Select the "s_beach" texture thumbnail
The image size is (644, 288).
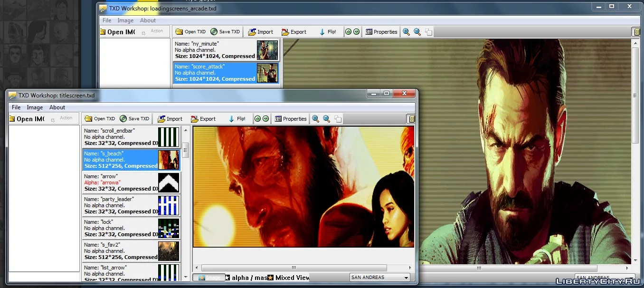pos(169,160)
